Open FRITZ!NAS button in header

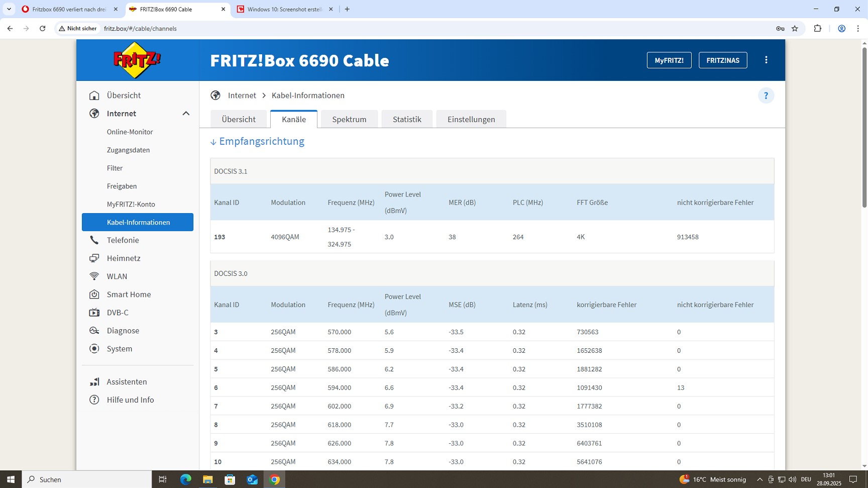(x=723, y=60)
